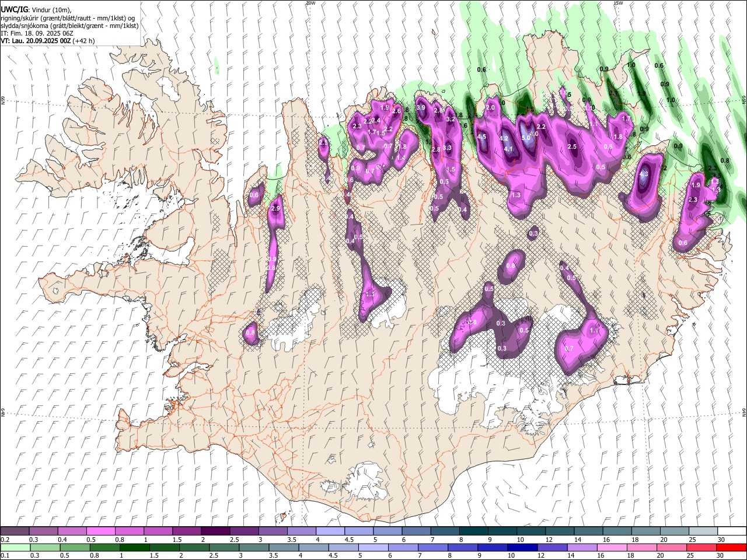Click the '3.2' snowfall value on map
The image size is (747, 560).
coord(451,119)
